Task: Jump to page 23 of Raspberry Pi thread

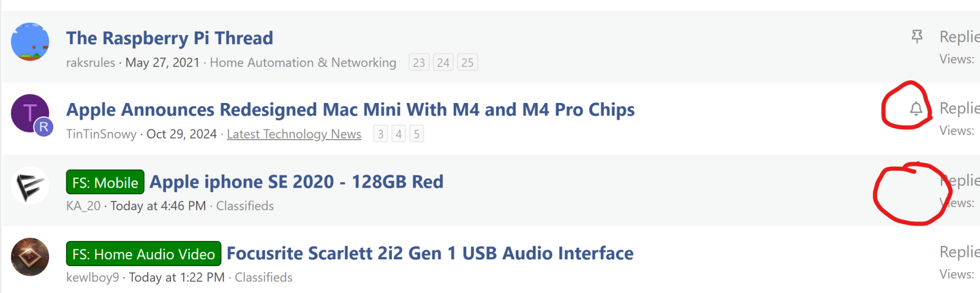Action: click(x=419, y=63)
